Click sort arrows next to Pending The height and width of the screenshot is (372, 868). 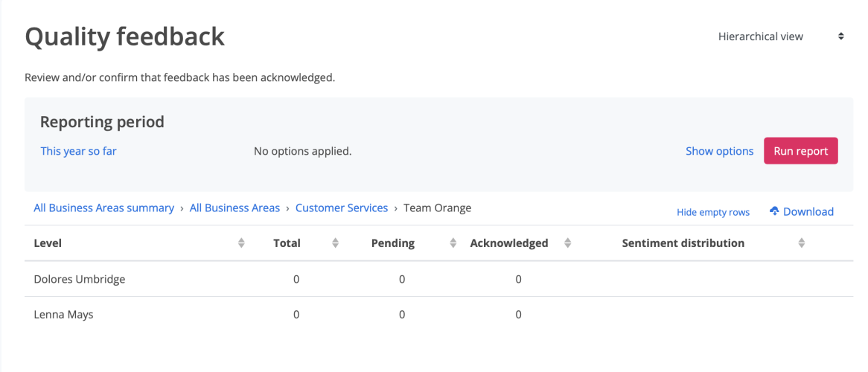pos(453,243)
